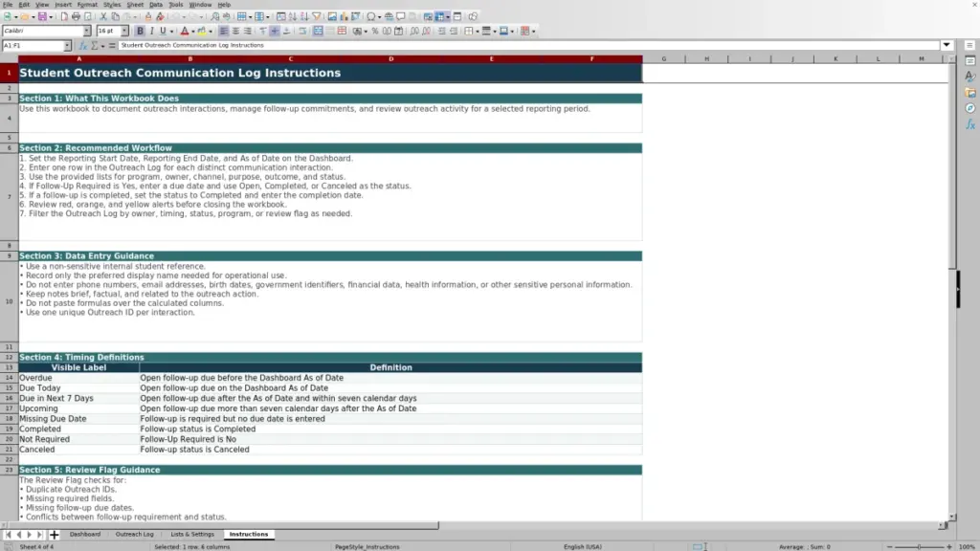The height and width of the screenshot is (551, 980).
Task: Toggle Align Right
Action: tap(248, 31)
